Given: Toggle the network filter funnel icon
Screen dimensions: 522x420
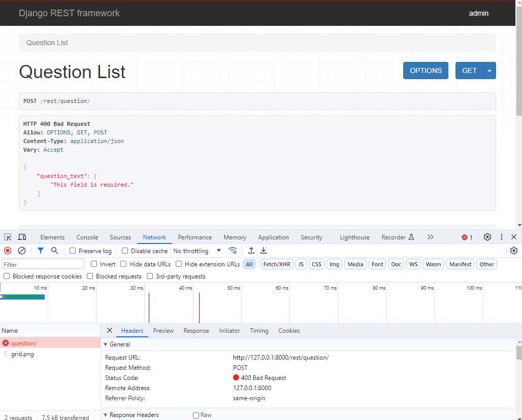Looking at the screenshot, I should pos(41,251).
